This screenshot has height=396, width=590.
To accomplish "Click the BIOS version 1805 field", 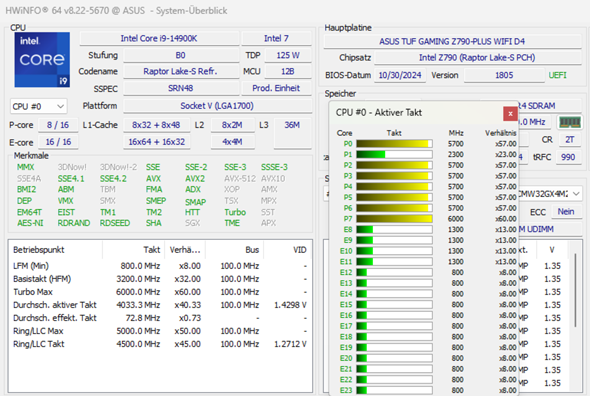I will pyautogui.click(x=504, y=75).
